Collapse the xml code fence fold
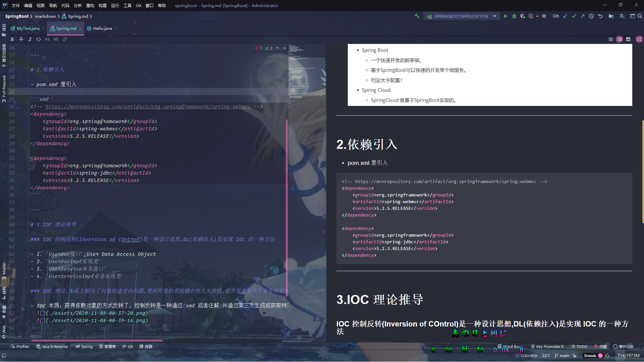This screenshot has height=362, width=644. coord(28,99)
